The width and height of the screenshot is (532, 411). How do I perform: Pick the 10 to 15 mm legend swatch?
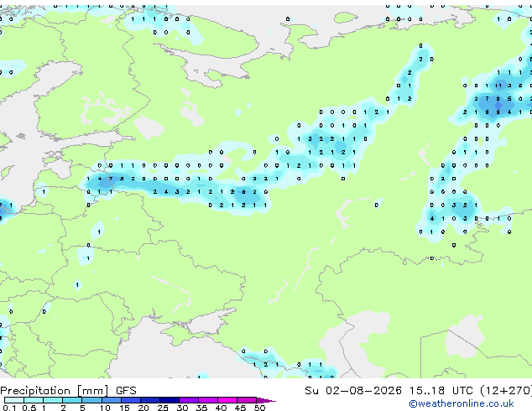point(112,400)
